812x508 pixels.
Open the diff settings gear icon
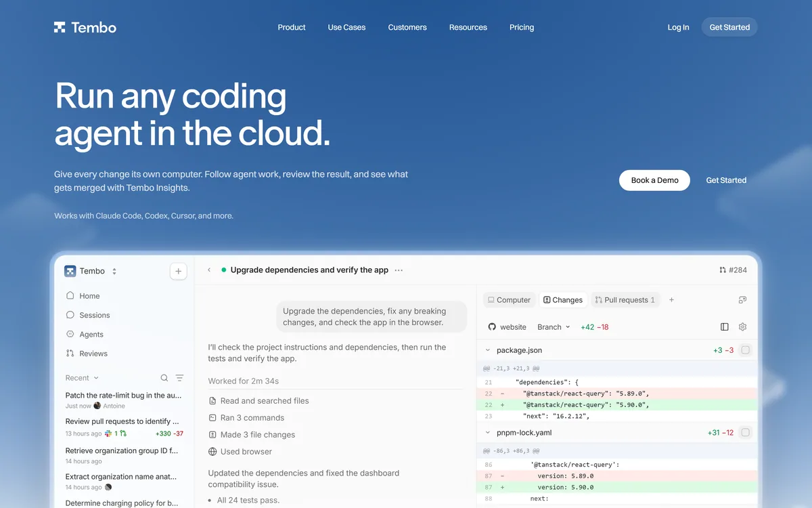[x=742, y=326]
